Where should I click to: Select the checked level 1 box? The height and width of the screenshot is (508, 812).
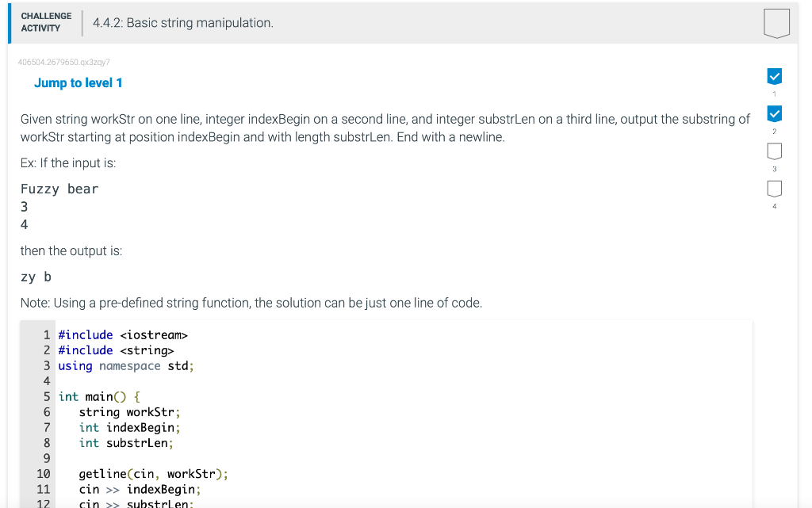click(x=775, y=77)
